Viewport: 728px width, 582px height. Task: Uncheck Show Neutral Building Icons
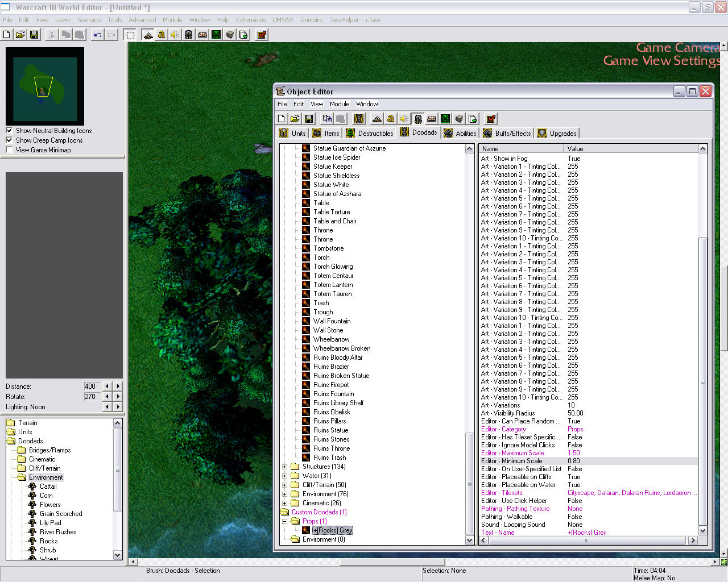tap(9, 130)
